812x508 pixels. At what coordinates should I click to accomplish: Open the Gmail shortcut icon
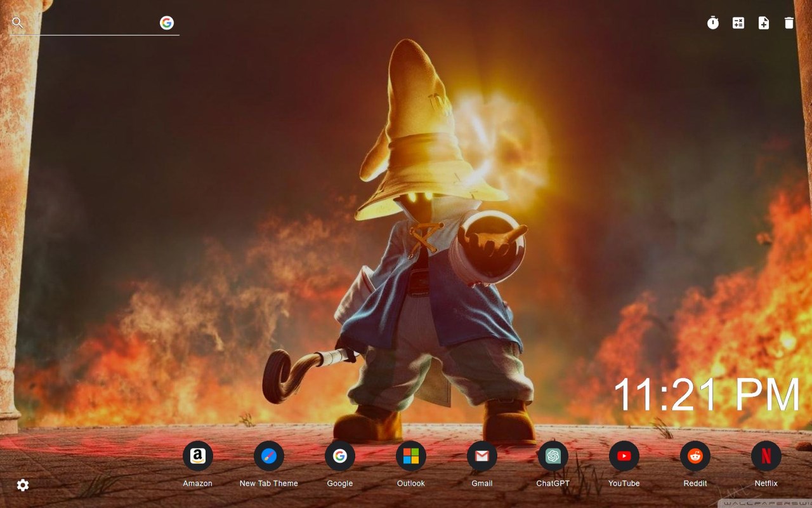pos(482,456)
